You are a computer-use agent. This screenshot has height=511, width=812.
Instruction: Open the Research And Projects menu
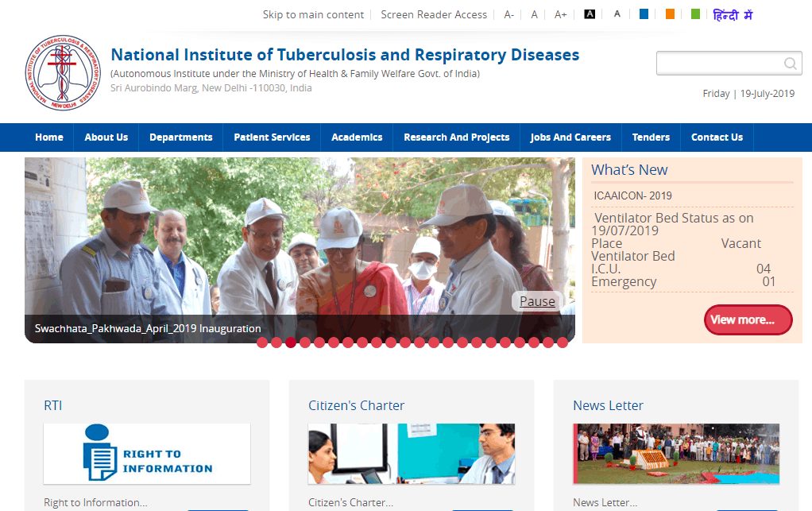[x=456, y=137]
